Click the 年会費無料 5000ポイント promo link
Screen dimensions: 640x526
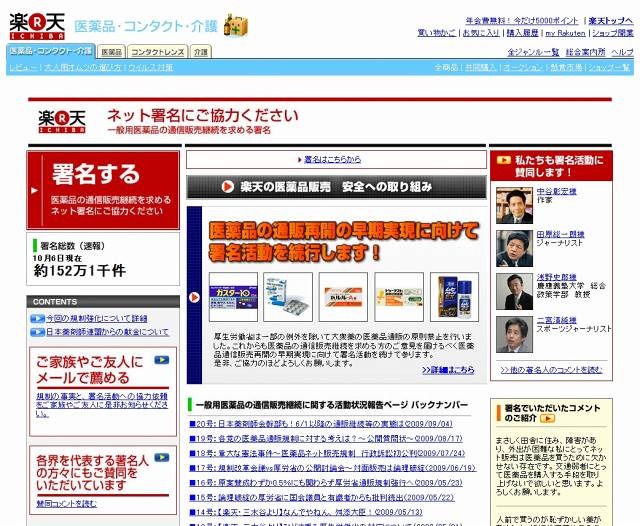[x=522, y=20]
